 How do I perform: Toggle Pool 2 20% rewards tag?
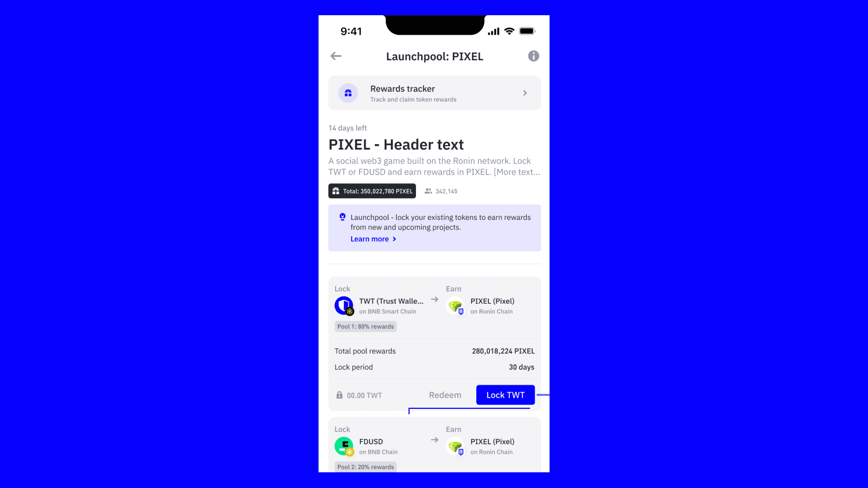[x=365, y=467]
